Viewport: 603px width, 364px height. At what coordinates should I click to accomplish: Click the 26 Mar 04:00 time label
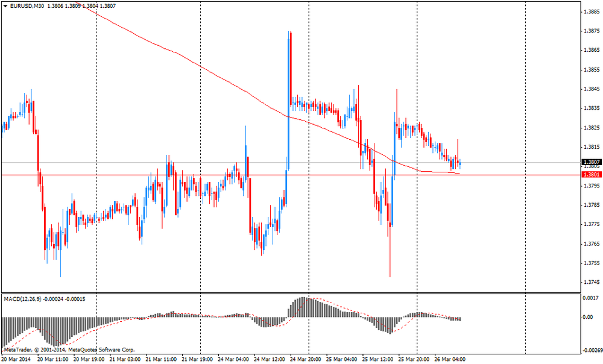tap(450, 359)
